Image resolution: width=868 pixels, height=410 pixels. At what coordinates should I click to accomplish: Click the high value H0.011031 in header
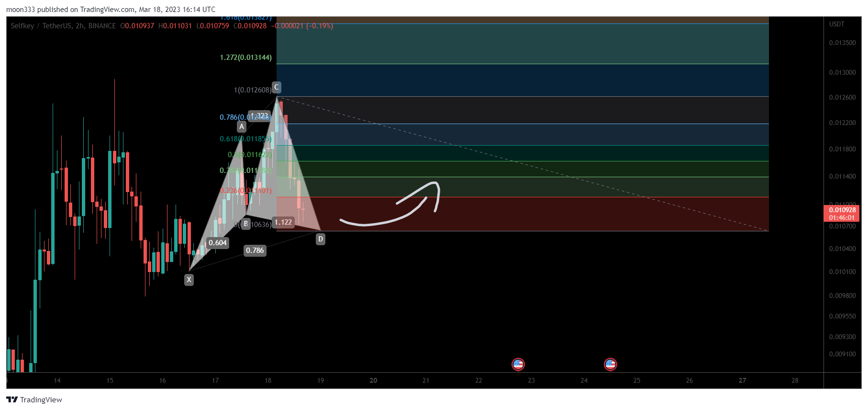tap(175, 26)
